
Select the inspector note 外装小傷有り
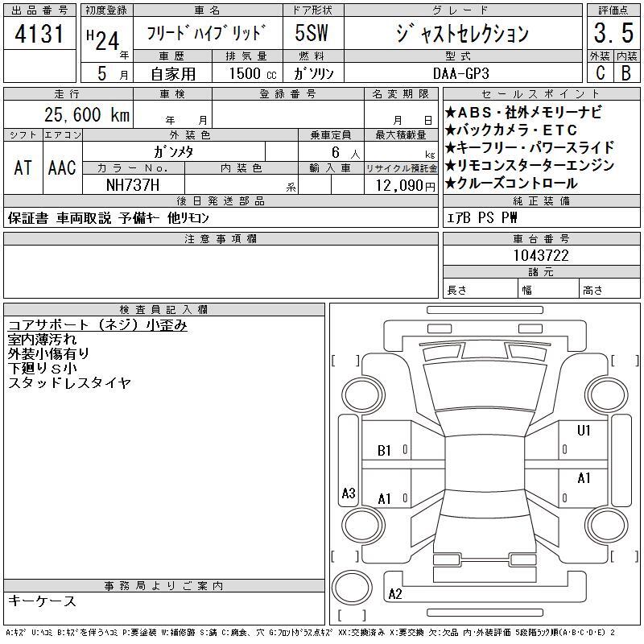click(x=48, y=353)
